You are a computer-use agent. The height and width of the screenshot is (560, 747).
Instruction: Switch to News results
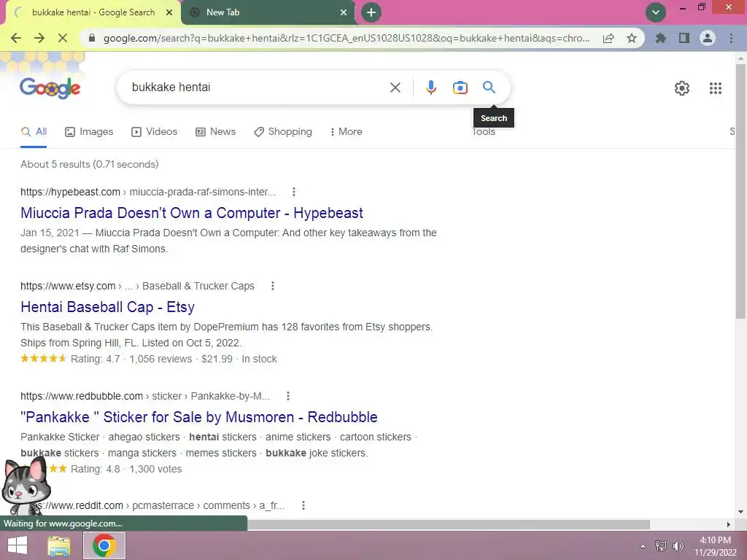coord(216,132)
